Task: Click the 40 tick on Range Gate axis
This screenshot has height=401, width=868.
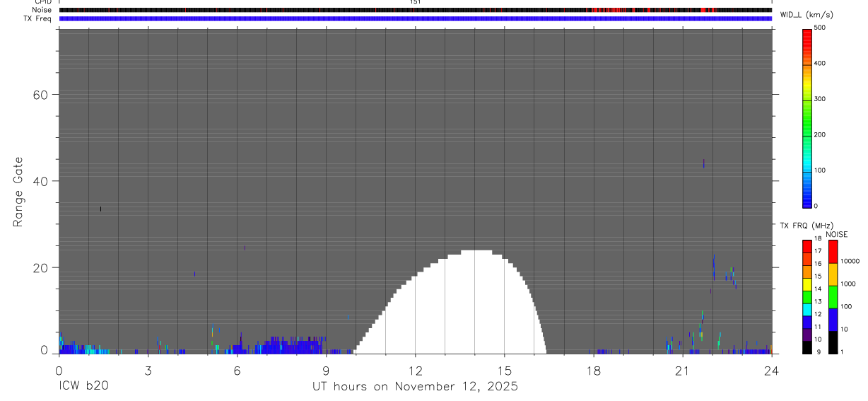Action: (39, 181)
